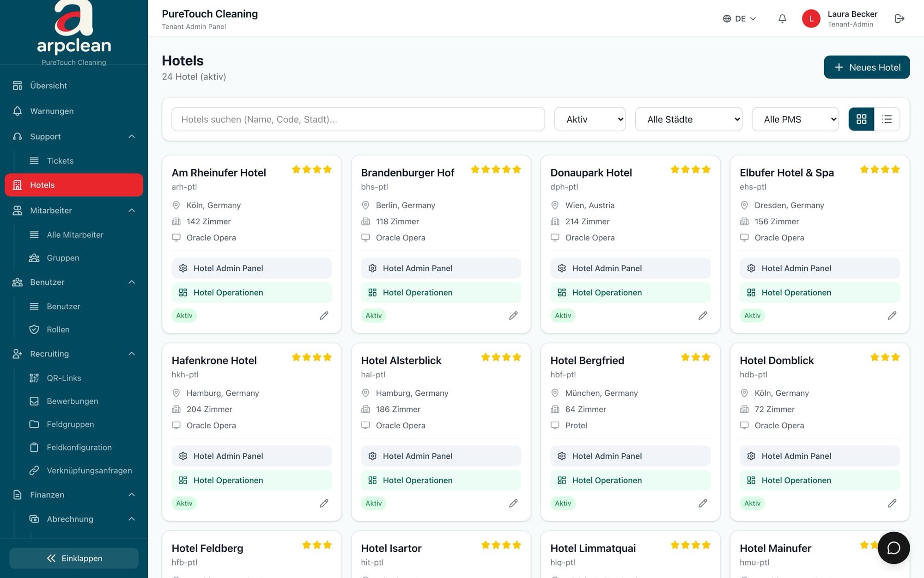Click Einklappen to collapse sidebar

point(74,558)
